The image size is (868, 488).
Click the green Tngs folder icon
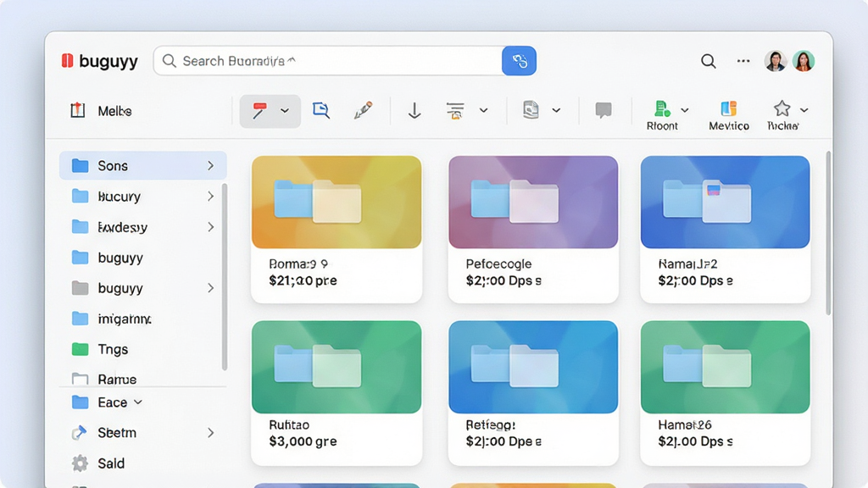click(81, 349)
